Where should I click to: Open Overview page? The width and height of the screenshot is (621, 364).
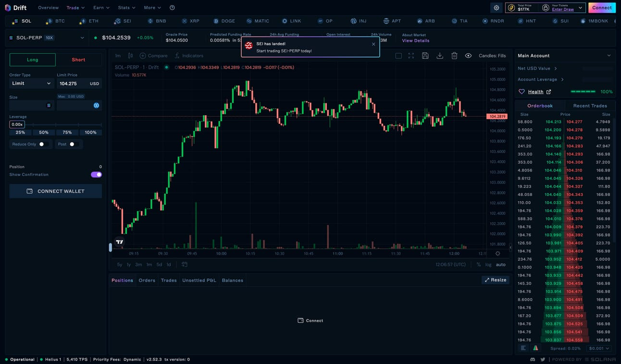(x=49, y=8)
